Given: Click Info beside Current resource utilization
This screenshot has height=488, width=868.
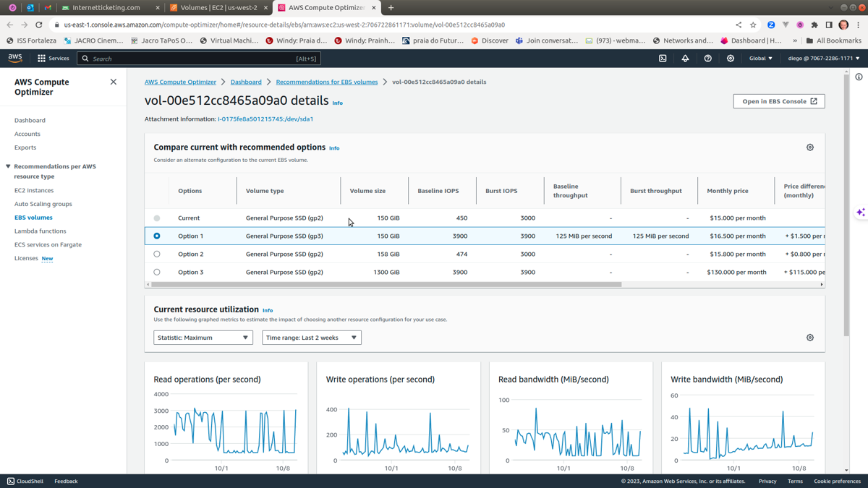Looking at the screenshot, I should pyautogui.click(x=268, y=311).
